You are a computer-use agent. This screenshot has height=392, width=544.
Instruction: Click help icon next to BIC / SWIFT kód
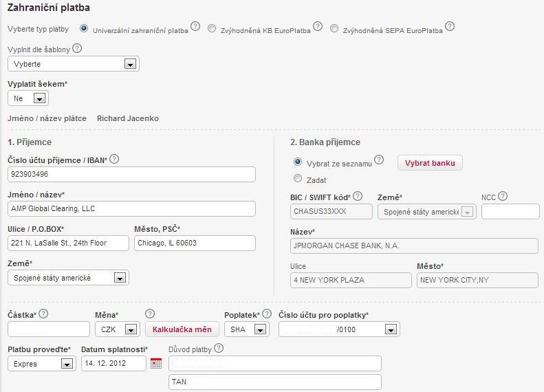point(358,197)
